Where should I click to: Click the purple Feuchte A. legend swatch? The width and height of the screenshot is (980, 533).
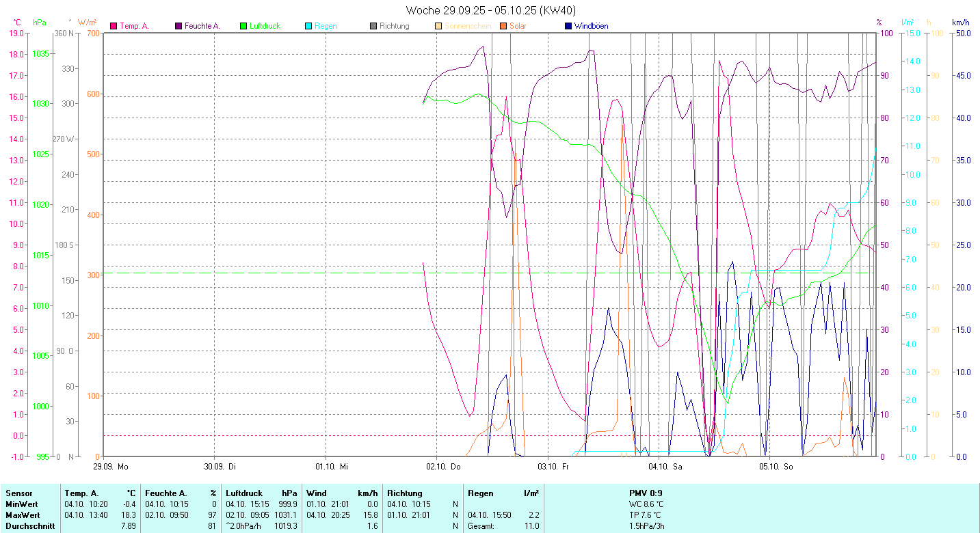tap(178, 26)
